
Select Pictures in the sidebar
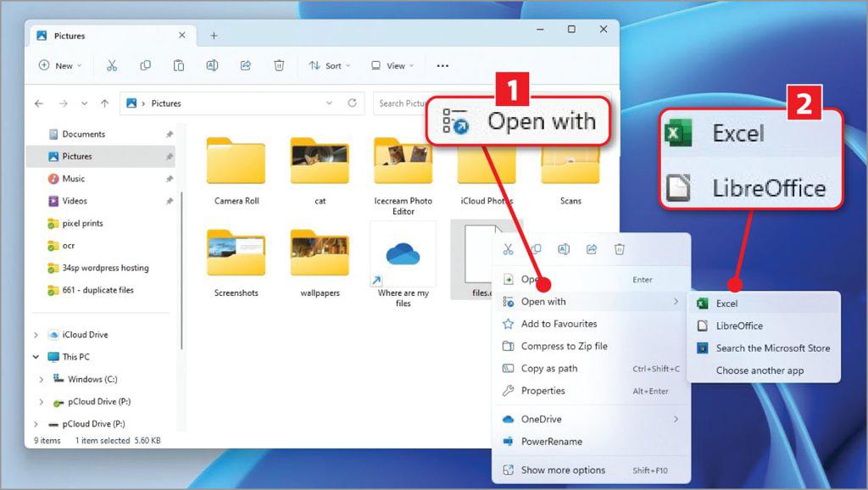coord(101,157)
